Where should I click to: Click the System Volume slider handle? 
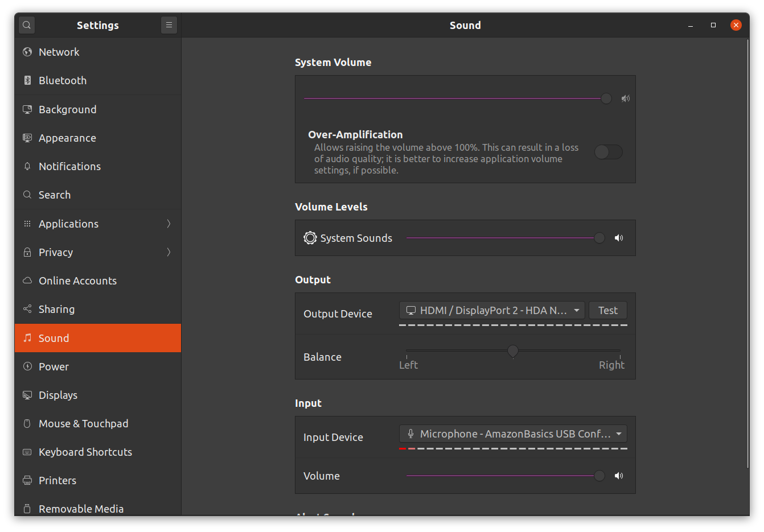(x=605, y=98)
